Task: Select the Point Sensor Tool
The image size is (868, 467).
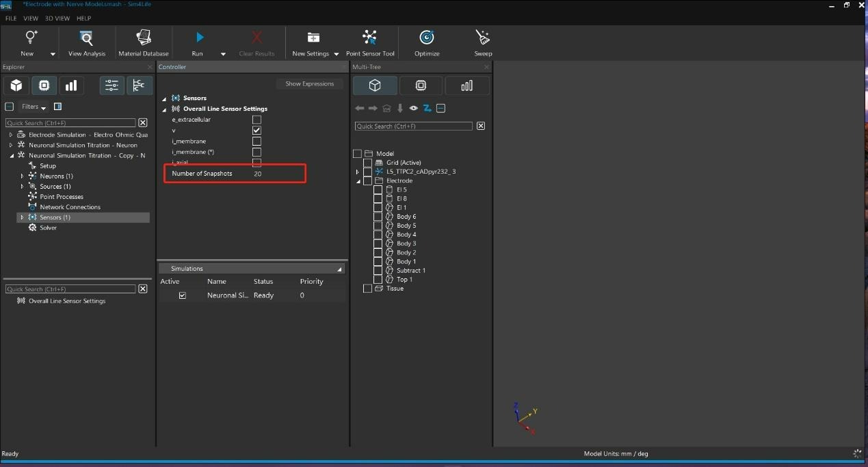Action: 370,38
